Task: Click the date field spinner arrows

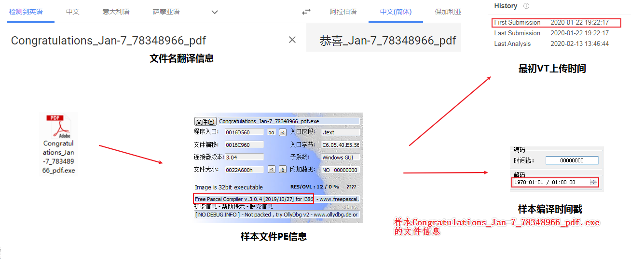Action: click(x=594, y=182)
